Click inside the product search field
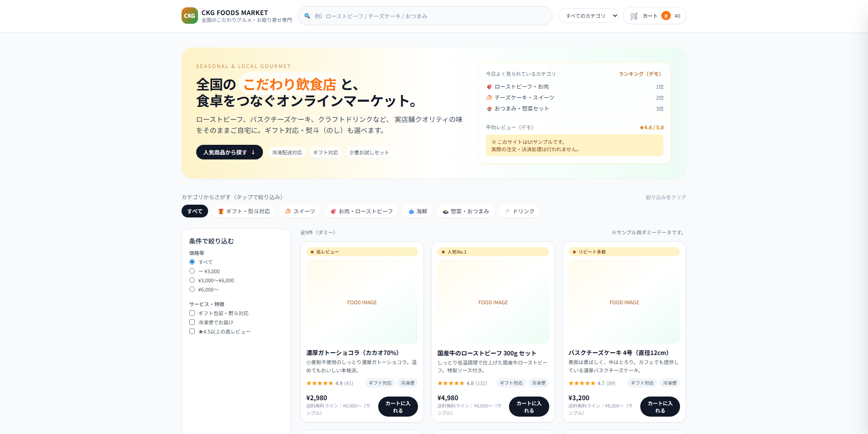The width and height of the screenshot is (868, 434). coord(424,16)
